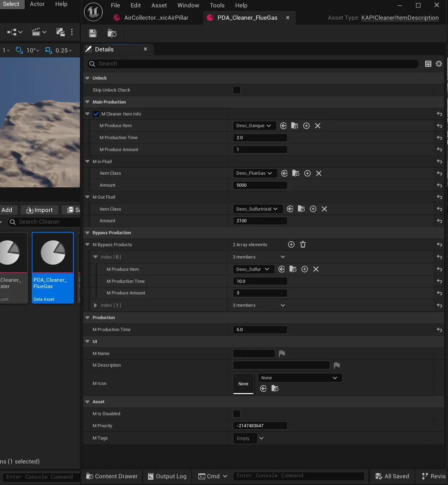This screenshot has width=448, height=485.
Task: Use selected asset for Desc_Sulfurtrixid Item Class
Action: click(290, 209)
